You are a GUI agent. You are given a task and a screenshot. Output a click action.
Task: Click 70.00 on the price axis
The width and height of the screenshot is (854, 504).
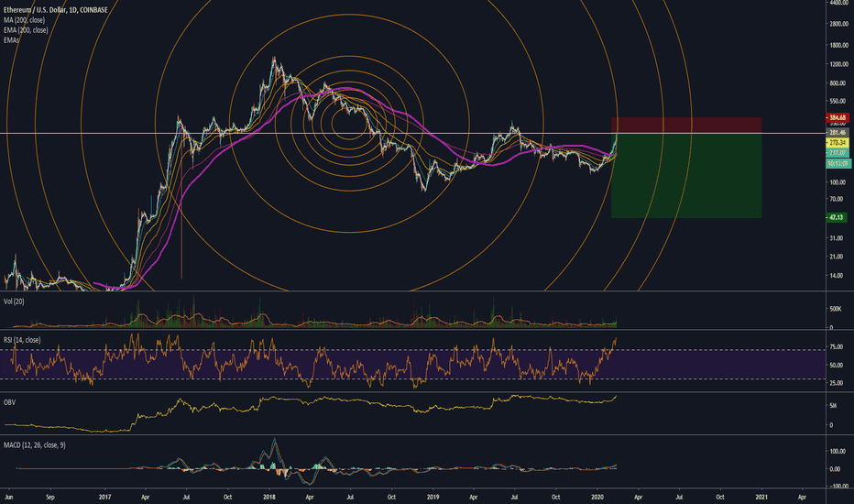tap(837, 199)
